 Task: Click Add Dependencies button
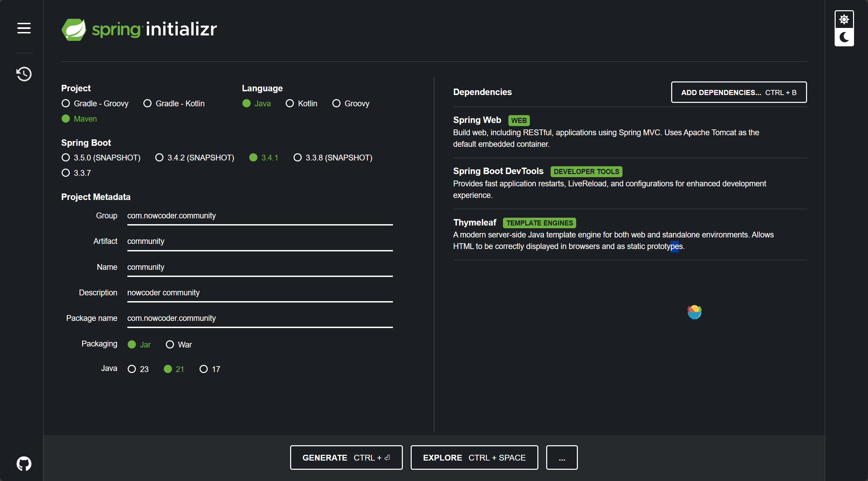(739, 92)
